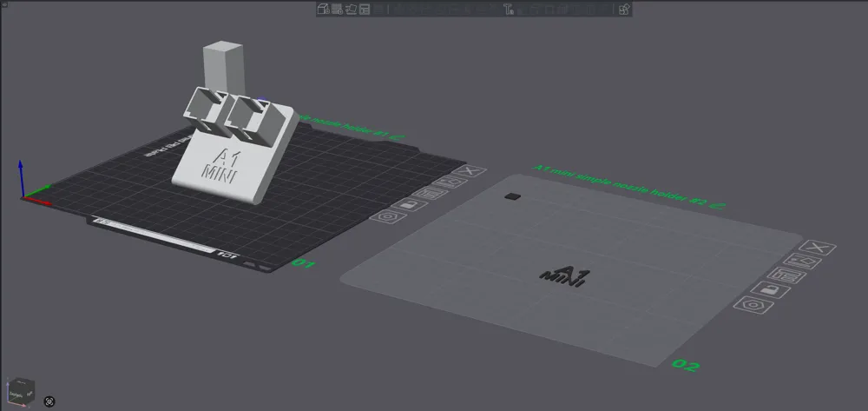Click the Add plate grid icon
The image size is (868, 411).
pos(337,9)
